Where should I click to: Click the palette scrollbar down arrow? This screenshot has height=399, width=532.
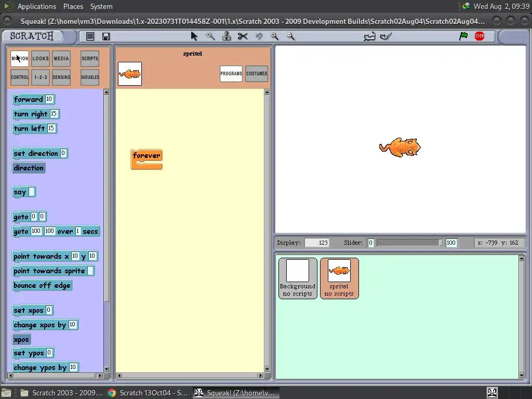[107, 369]
